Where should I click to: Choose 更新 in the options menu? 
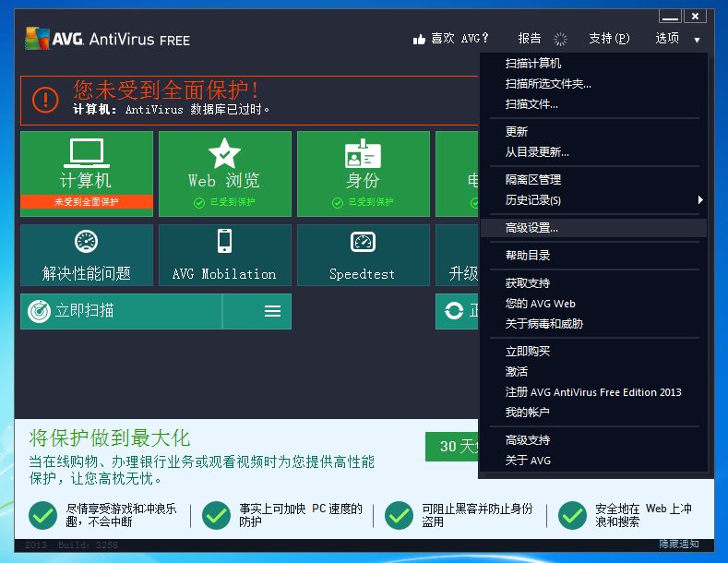pyautogui.click(x=594, y=131)
